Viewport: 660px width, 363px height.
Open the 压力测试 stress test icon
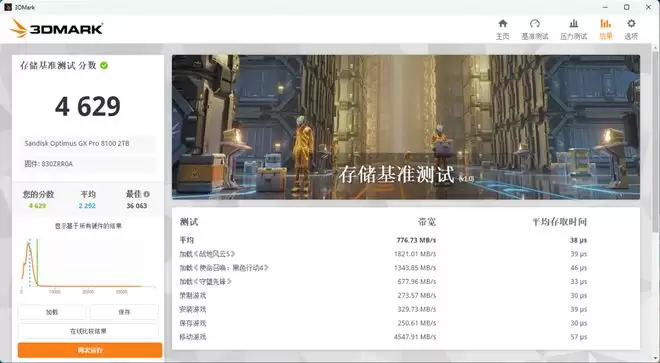click(x=573, y=24)
